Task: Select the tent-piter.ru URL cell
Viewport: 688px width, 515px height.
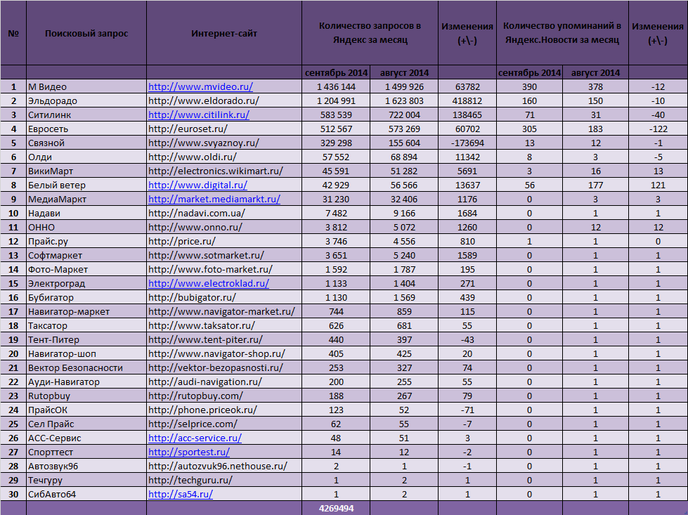Action: pyautogui.click(x=224, y=340)
